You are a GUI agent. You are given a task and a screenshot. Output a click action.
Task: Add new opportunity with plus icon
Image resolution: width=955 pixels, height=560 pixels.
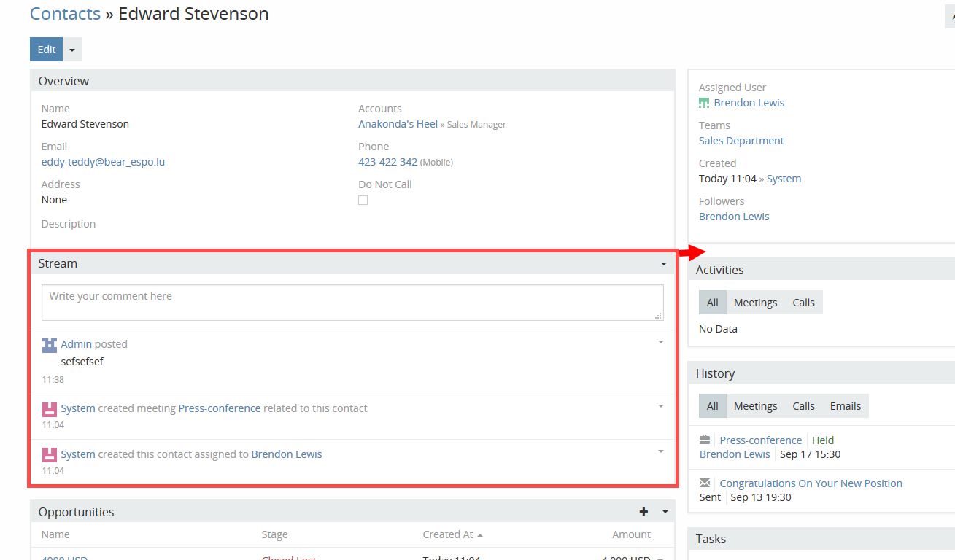point(643,512)
